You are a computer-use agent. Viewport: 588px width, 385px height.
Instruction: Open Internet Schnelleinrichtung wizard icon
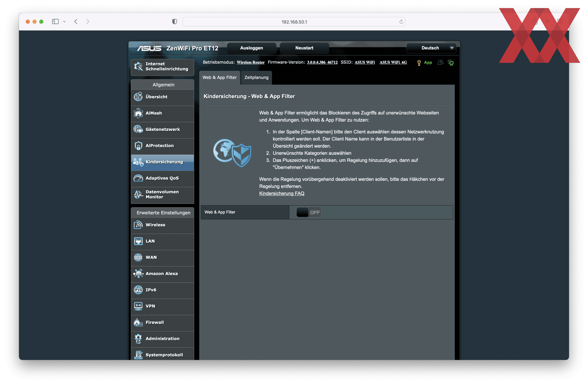(138, 66)
